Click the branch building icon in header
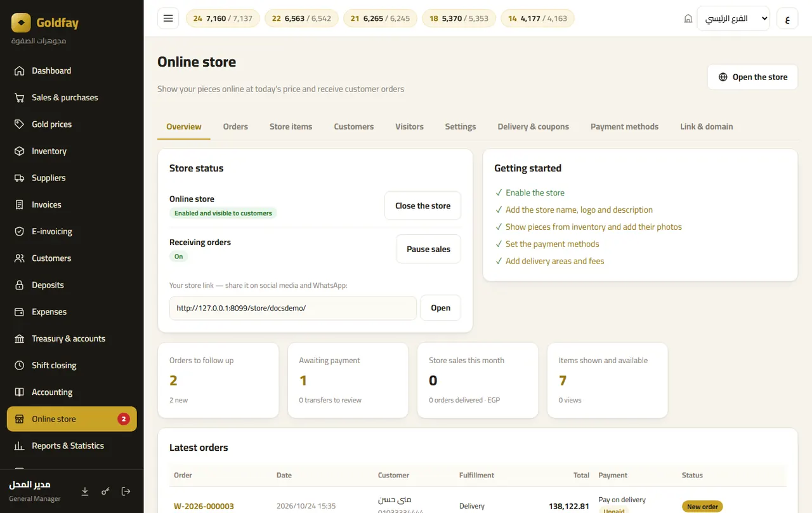The width and height of the screenshot is (812, 513). click(x=688, y=19)
